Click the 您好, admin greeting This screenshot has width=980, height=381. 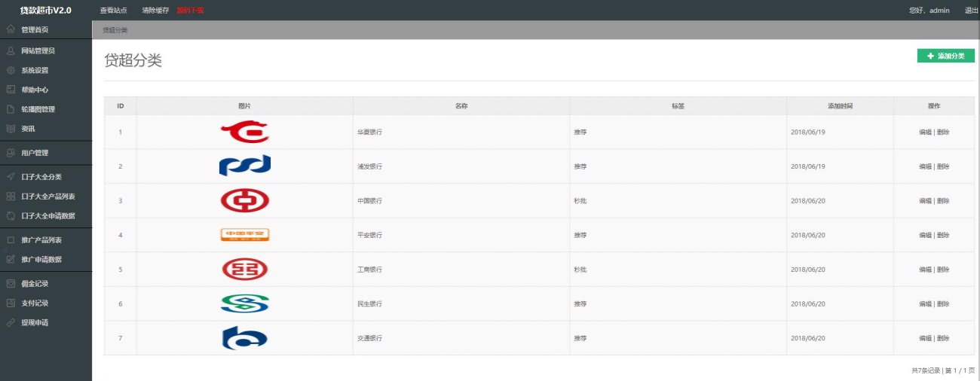click(x=929, y=11)
